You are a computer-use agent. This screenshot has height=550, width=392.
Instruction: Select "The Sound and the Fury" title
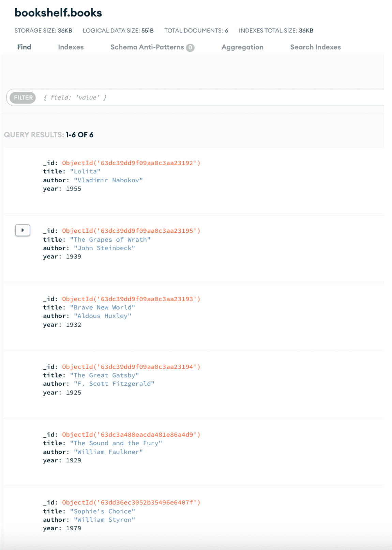pos(116,443)
